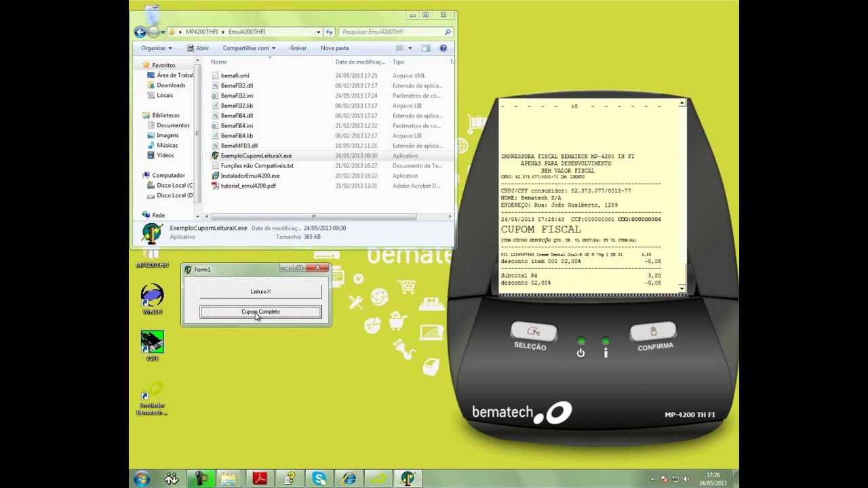868x488 pixels.
Task: Open Skype from the taskbar
Action: 319,479
